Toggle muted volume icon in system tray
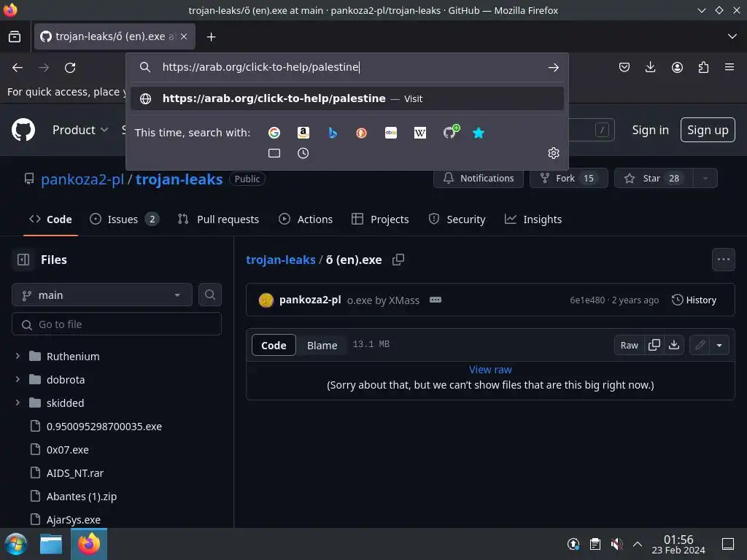Image resolution: width=747 pixels, height=560 pixels. coord(616,544)
